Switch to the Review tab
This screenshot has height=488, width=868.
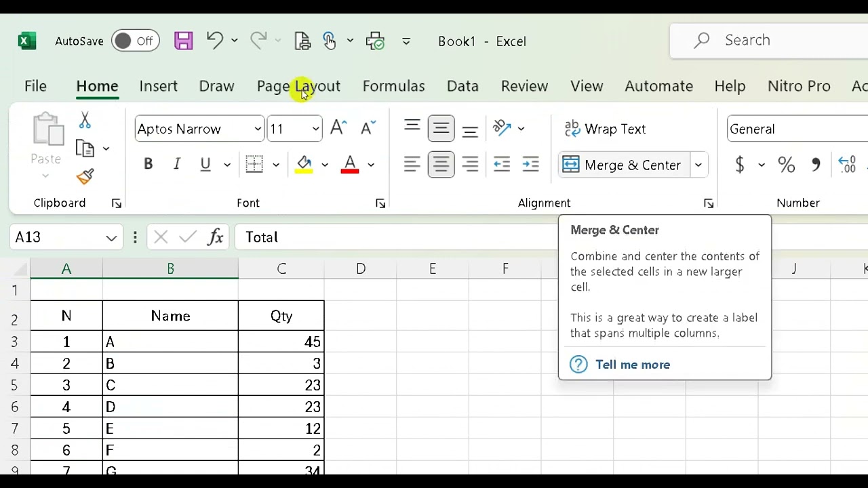point(524,86)
